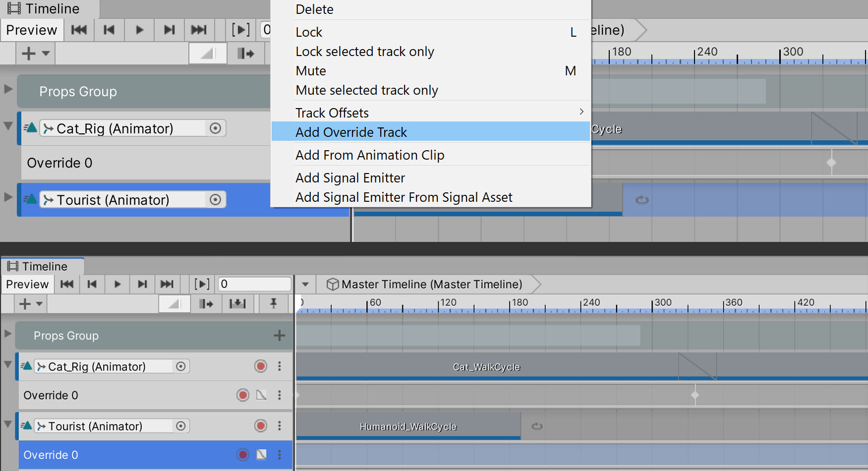Open more options for lower Tourist track
The image size is (868, 471).
tap(280, 425)
